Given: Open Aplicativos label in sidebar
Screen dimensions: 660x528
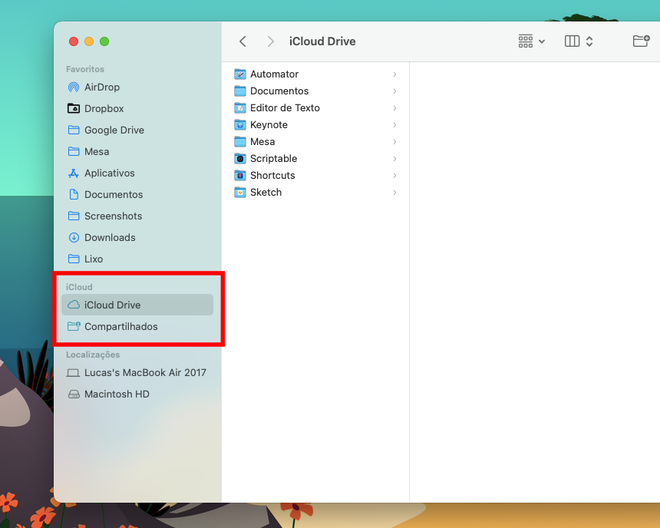Looking at the screenshot, I should click(109, 173).
